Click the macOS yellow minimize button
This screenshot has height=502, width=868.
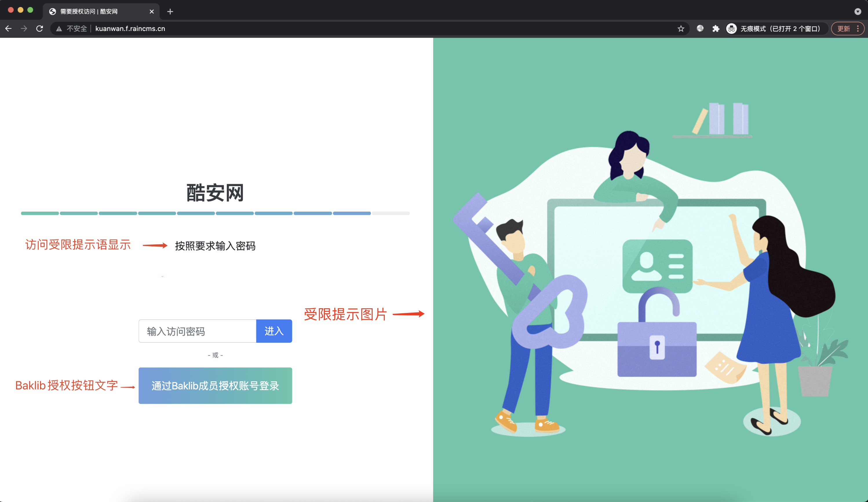click(20, 10)
